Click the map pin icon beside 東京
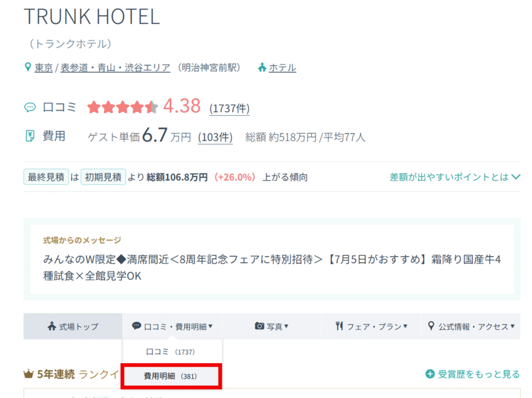Screen dimensions: 532x398 (28, 67)
